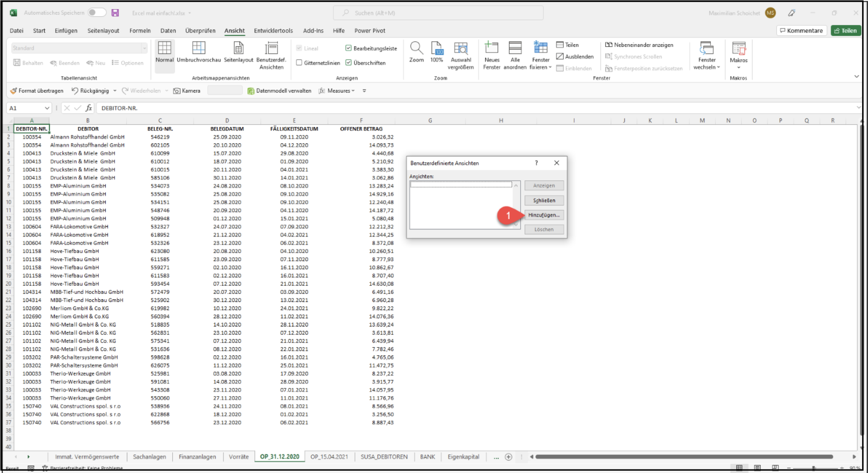868x473 pixels.
Task: Click Rückgängig undo arrow
Action: pos(75,90)
